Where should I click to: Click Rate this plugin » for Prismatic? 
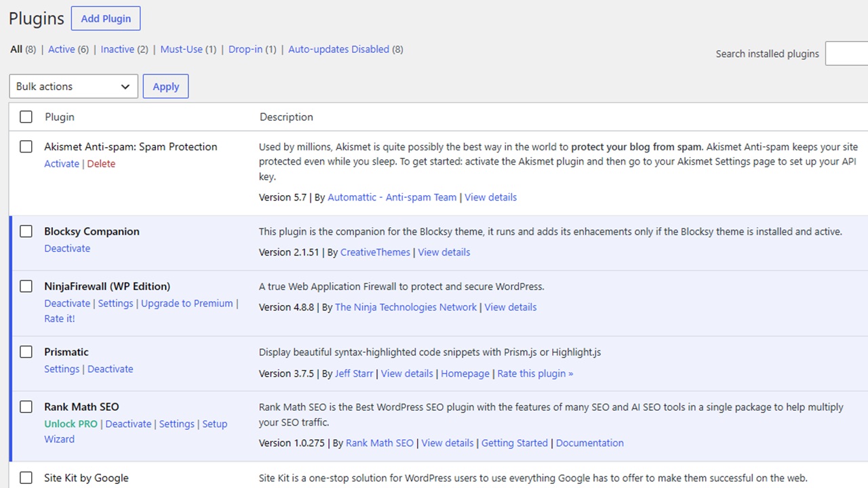[535, 373]
